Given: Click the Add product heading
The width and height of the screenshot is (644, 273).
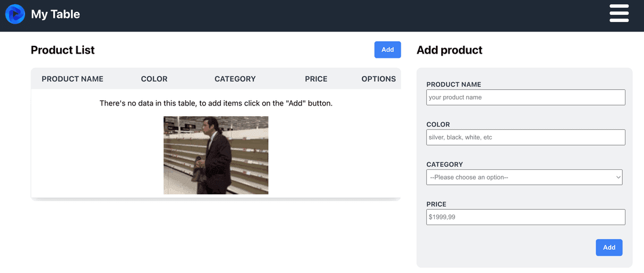Looking at the screenshot, I should 450,50.
